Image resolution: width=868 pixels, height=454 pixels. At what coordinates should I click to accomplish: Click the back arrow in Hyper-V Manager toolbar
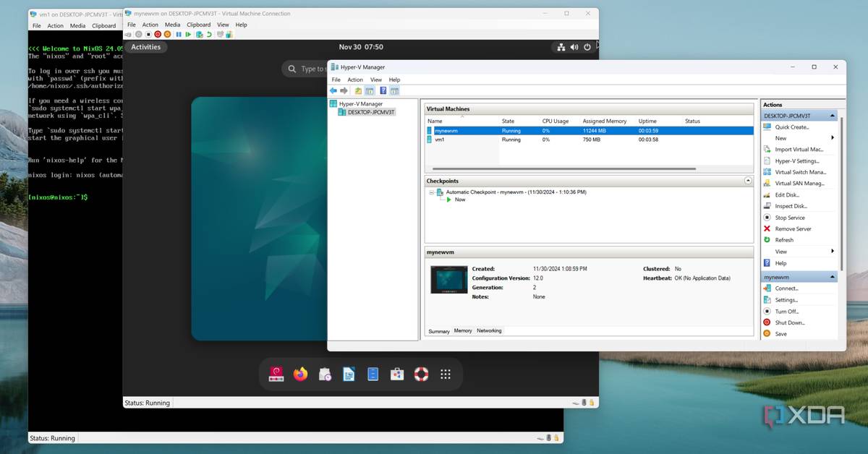333,91
